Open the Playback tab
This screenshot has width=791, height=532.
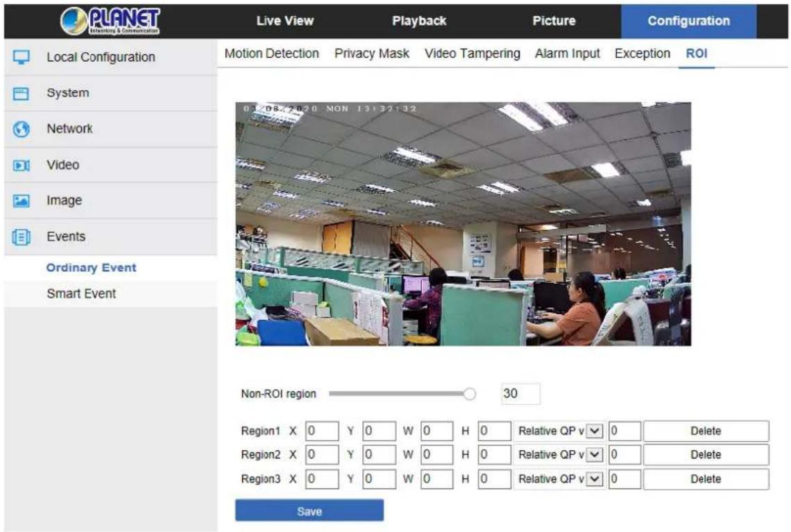419,22
